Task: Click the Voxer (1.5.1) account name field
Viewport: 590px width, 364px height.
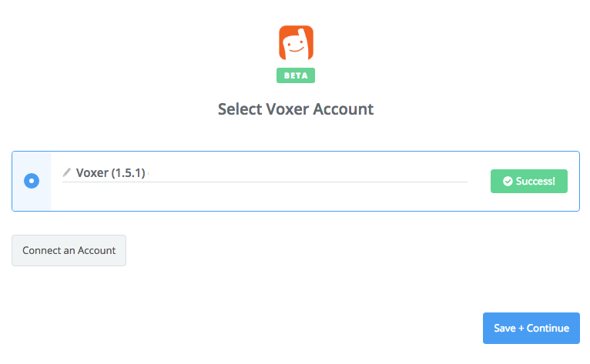Action: pos(265,173)
